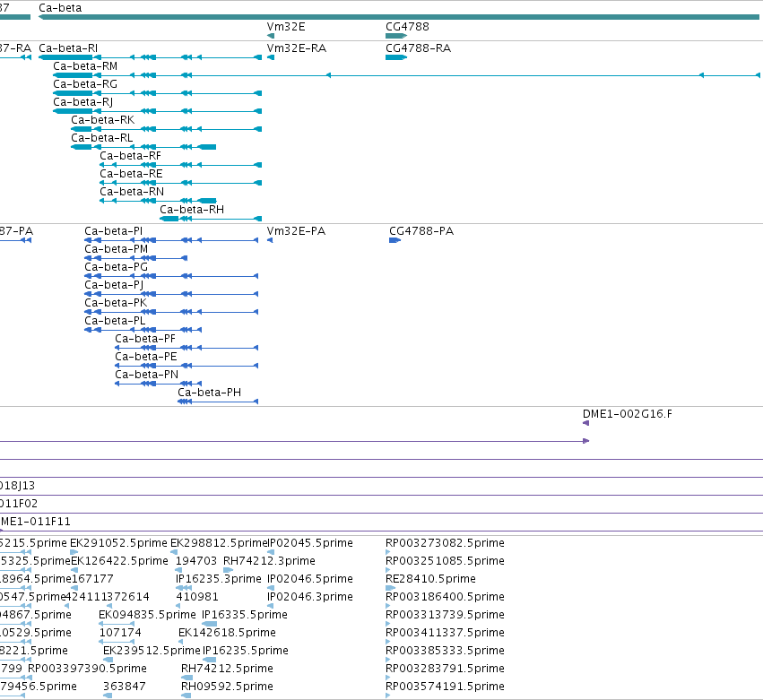Click EST label IP16235.5prime
The height and width of the screenshot is (700, 763).
pos(246,651)
